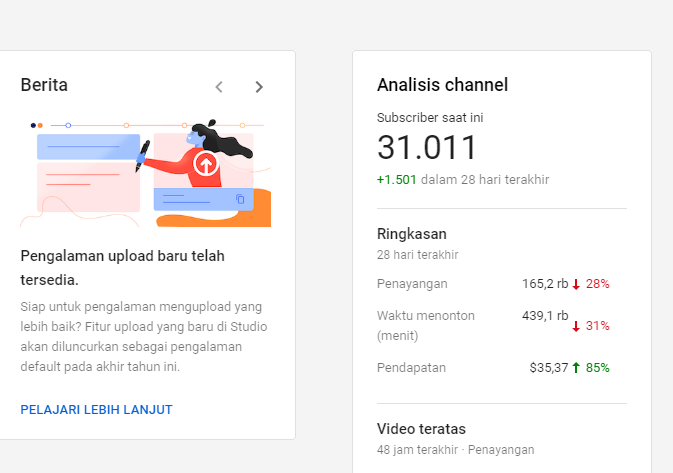This screenshot has width=673, height=473.
Task: Click the 28% decrease percentage
Action: (597, 284)
